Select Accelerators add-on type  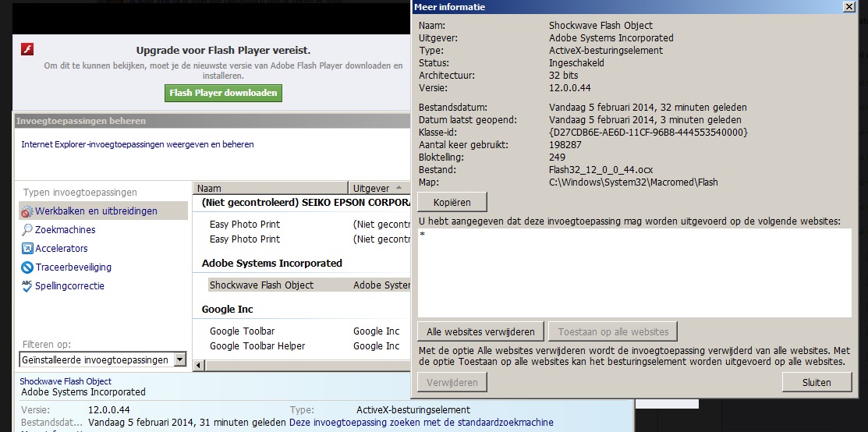click(x=62, y=249)
